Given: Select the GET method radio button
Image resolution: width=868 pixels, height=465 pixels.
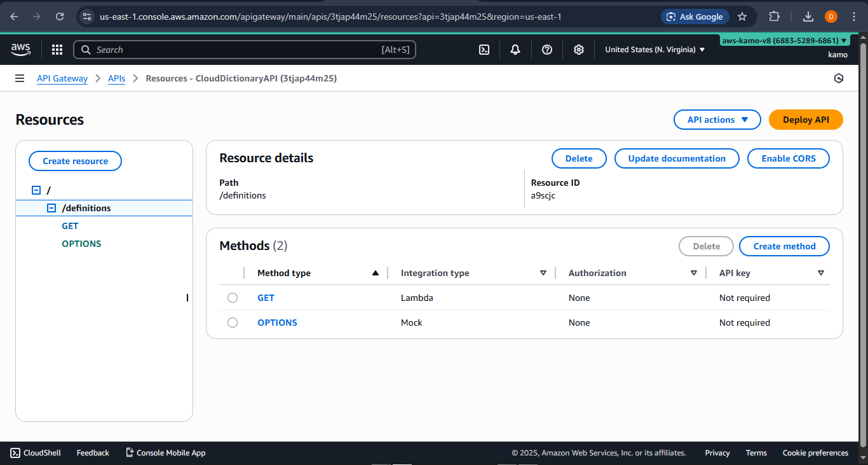Looking at the screenshot, I should click(x=233, y=297).
